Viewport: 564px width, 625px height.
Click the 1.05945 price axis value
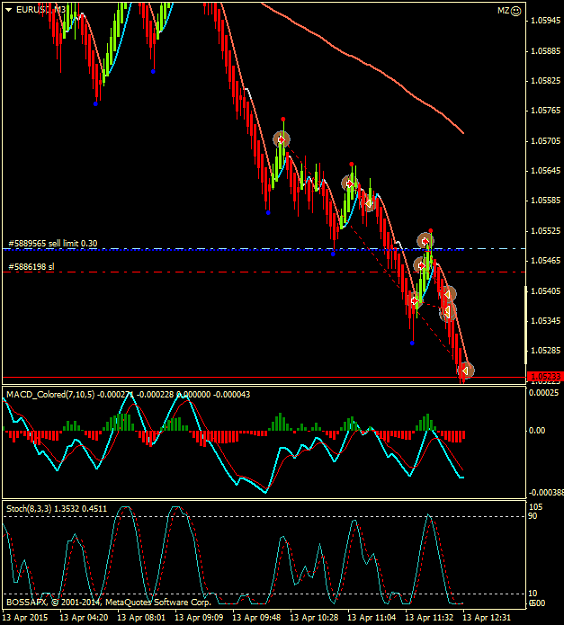tap(546, 20)
